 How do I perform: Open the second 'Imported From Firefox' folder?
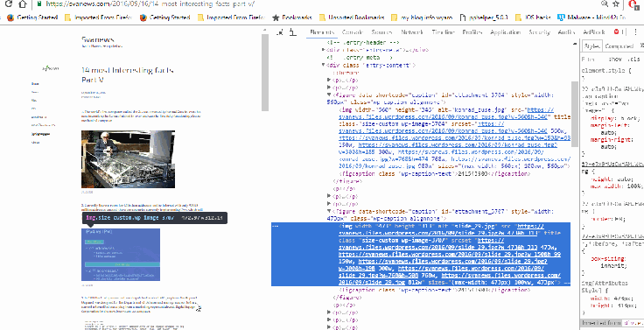pyautogui.click(x=231, y=18)
